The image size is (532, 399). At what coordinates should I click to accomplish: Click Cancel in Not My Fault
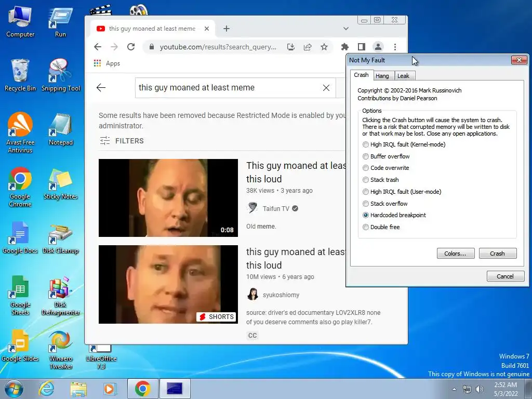(505, 276)
